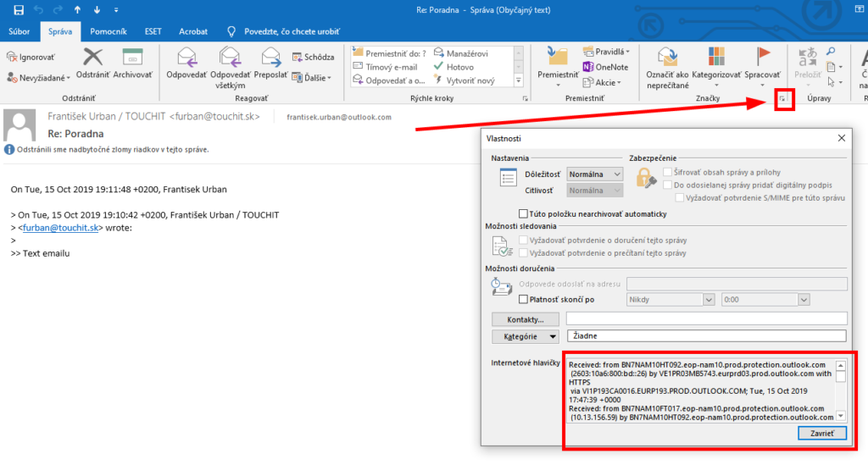Enable Túto položku nearchivovať automaticky checkbox
This screenshot has width=868, height=465.
coord(523,213)
